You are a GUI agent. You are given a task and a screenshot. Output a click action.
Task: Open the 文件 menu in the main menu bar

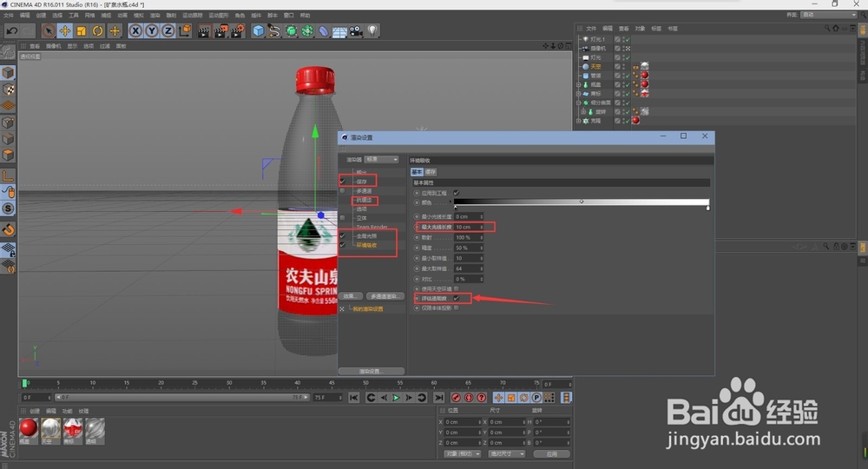click(x=9, y=16)
